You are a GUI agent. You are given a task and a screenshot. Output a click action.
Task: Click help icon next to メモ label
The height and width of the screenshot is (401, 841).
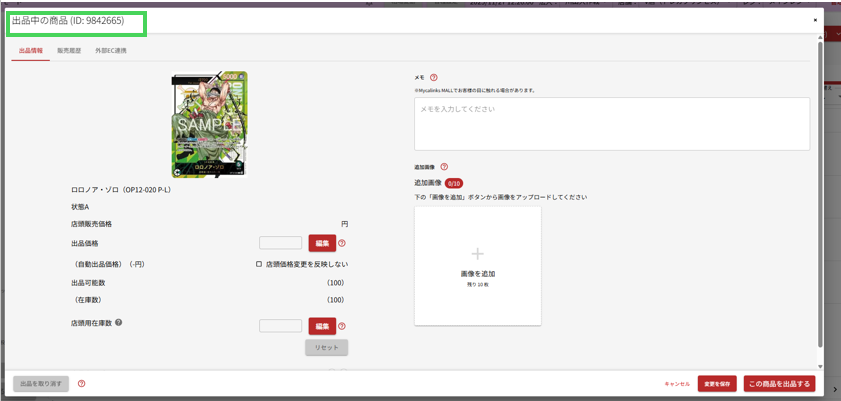point(434,77)
